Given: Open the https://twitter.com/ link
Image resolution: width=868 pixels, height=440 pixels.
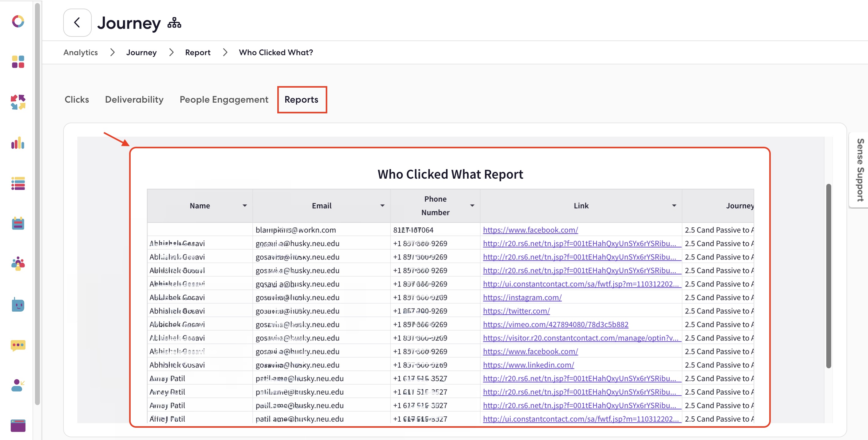Looking at the screenshot, I should tap(516, 311).
